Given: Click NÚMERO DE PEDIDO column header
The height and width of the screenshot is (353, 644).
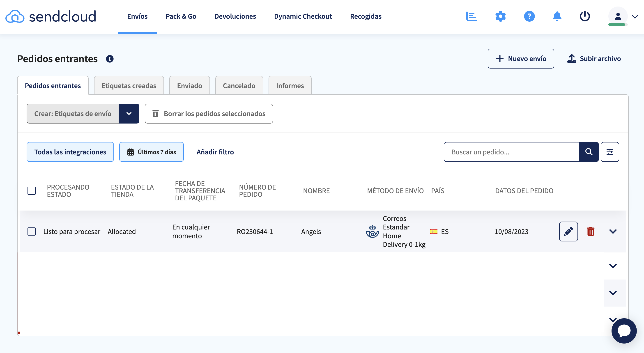Looking at the screenshot, I should tap(257, 191).
